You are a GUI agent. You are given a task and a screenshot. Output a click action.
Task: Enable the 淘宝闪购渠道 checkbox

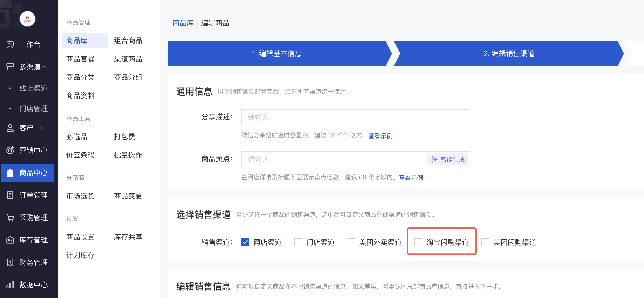click(x=418, y=242)
